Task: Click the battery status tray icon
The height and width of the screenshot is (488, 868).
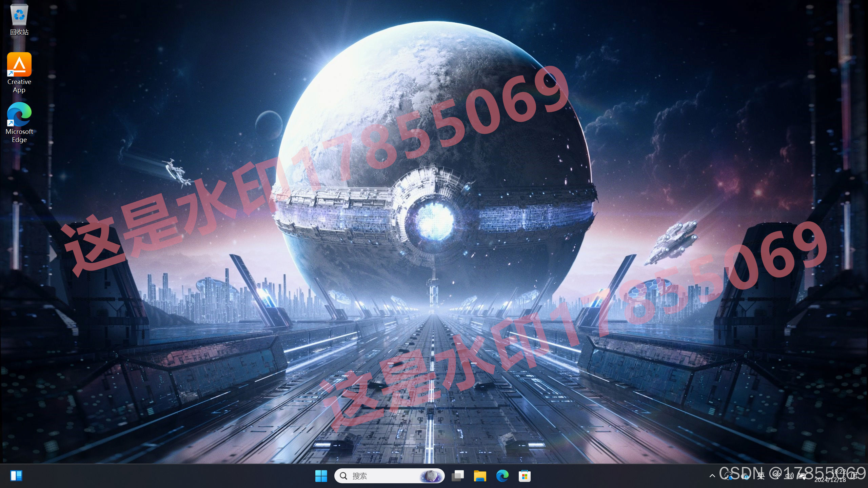Action: [802, 476]
